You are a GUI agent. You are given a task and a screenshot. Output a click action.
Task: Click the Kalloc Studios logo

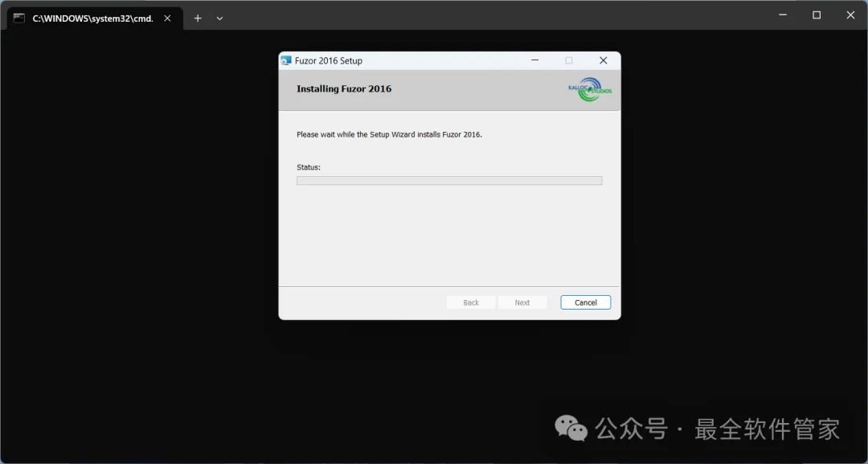tap(590, 89)
